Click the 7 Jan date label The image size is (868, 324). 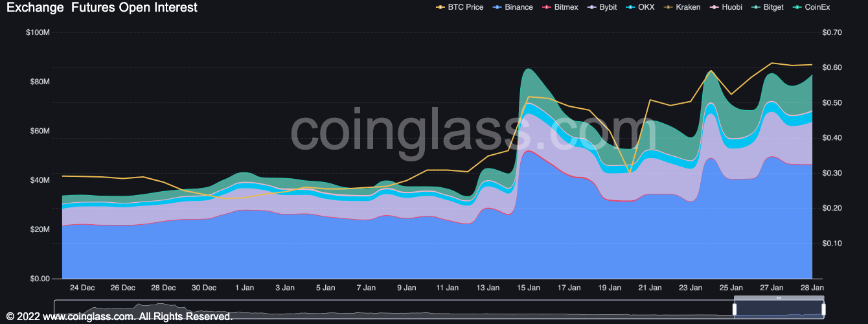click(366, 288)
